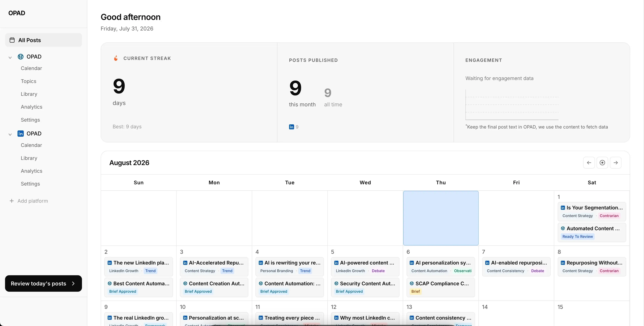This screenshot has height=326, width=644.
Task: Open 'The real LinkedIn gro...' post title
Action: pos(141,318)
